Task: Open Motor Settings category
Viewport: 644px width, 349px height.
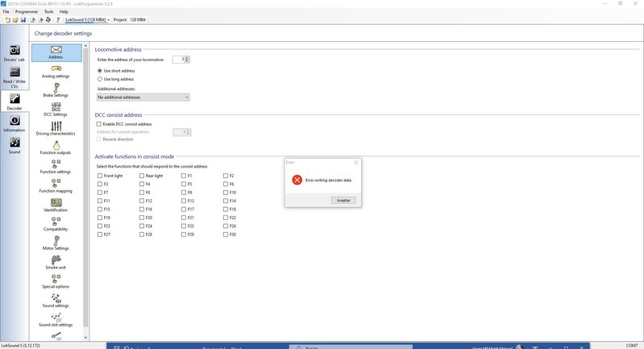Action: point(56,243)
